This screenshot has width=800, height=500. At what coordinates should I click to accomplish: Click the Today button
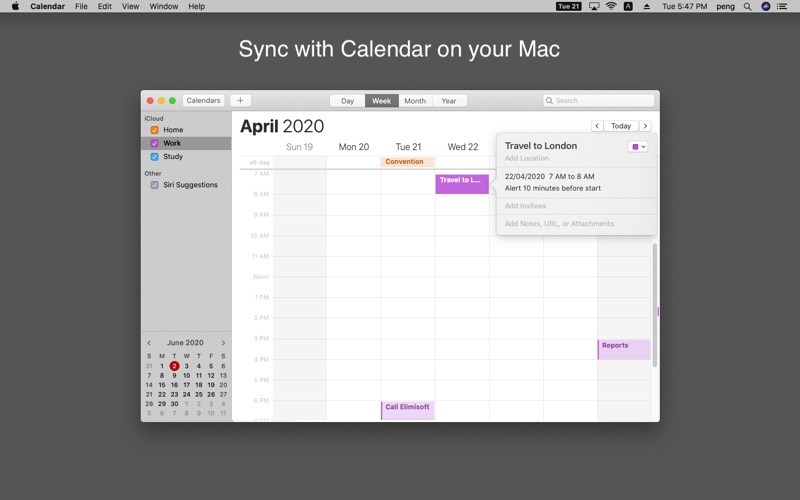coord(621,126)
